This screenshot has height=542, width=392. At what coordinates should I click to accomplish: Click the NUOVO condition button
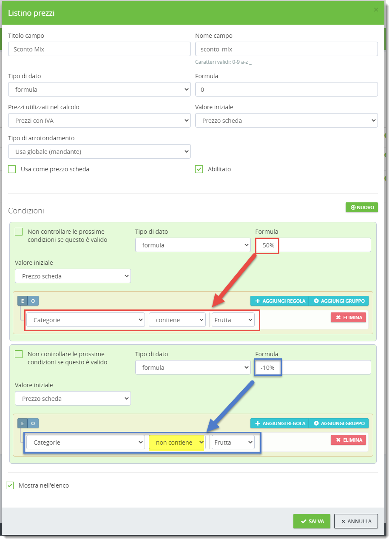[x=362, y=207]
